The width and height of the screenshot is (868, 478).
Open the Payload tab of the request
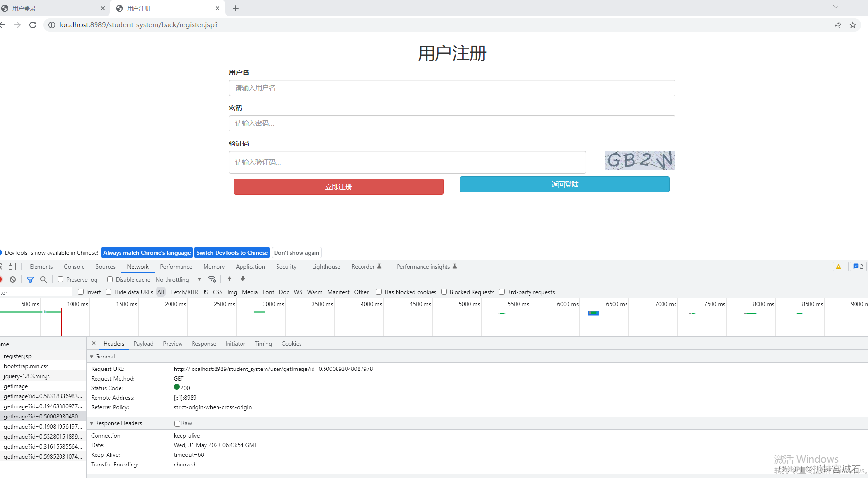pyautogui.click(x=144, y=343)
